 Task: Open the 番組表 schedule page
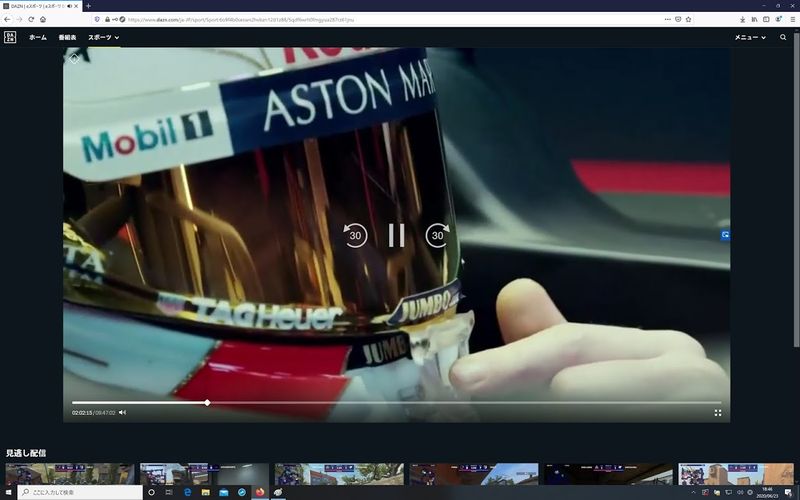pos(67,37)
